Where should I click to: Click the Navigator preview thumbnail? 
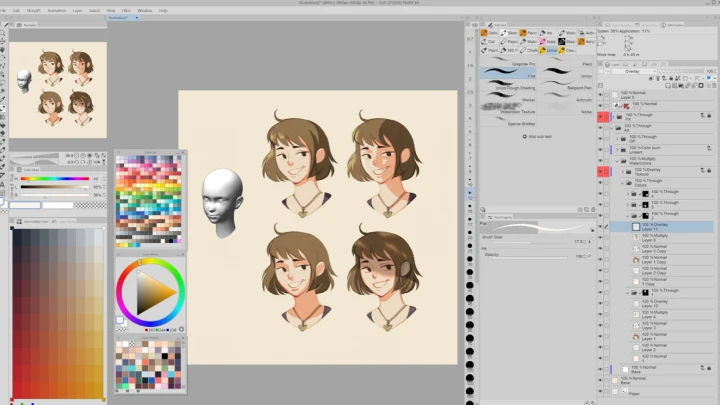pyautogui.click(x=58, y=90)
